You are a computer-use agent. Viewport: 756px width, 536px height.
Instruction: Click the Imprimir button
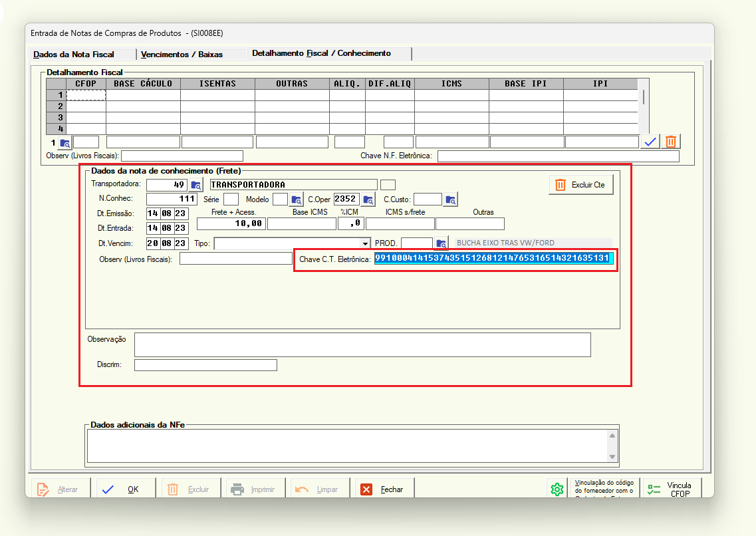click(x=256, y=489)
